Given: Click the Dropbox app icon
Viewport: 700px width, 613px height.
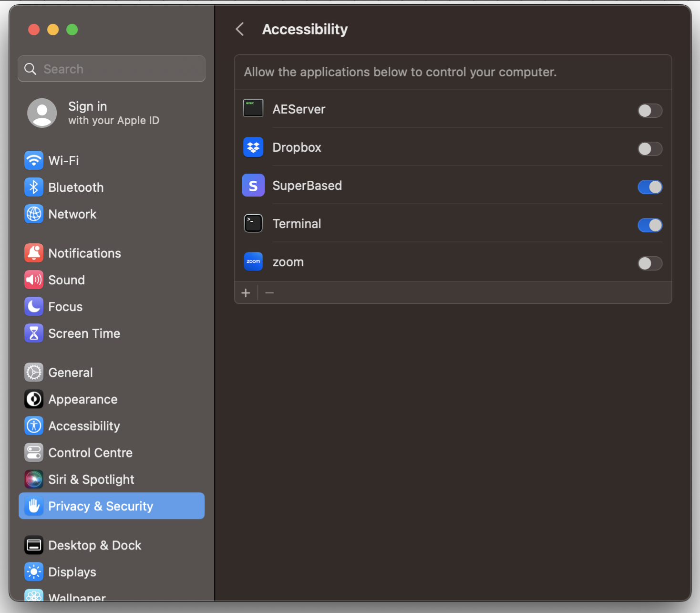Looking at the screenshot, I should [253, 147].
